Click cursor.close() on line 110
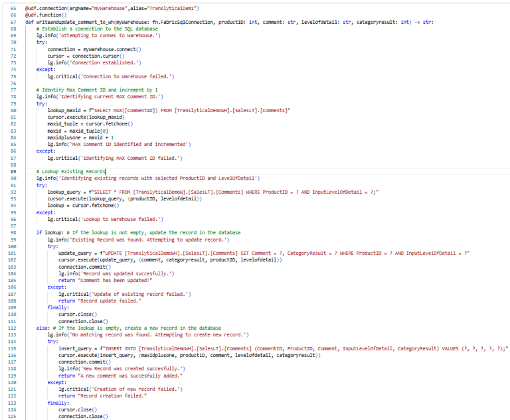The width and height of the screenshot is (510, 420). pyautogui.click(x=78, y=315)
